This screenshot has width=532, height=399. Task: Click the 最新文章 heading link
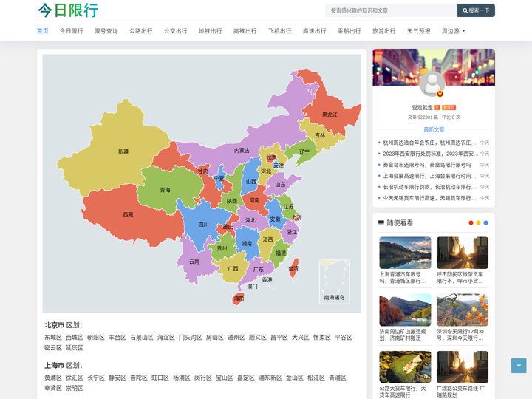[434, 129]
